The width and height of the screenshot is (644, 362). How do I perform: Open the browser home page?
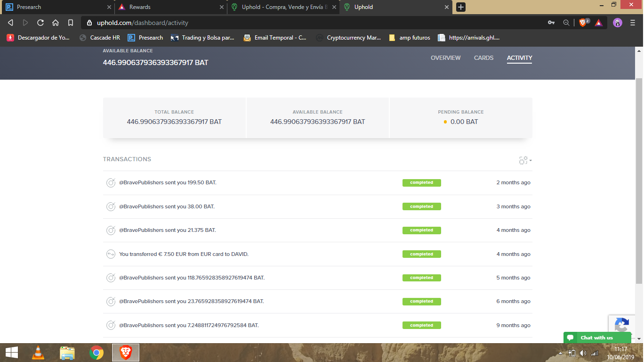tap(56, 23)
